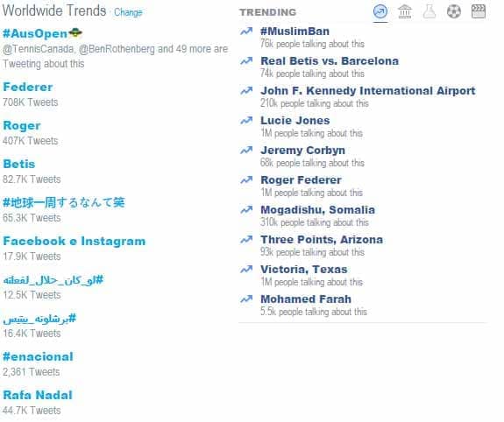Click '17.9K Tweets' under Facebook e Instagram

coord(32,257)
